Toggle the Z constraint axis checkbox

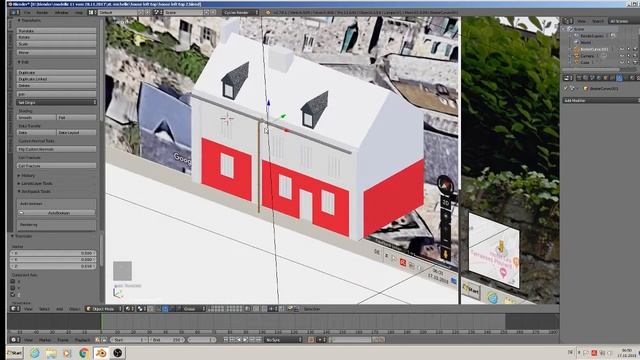pos(13,294)
